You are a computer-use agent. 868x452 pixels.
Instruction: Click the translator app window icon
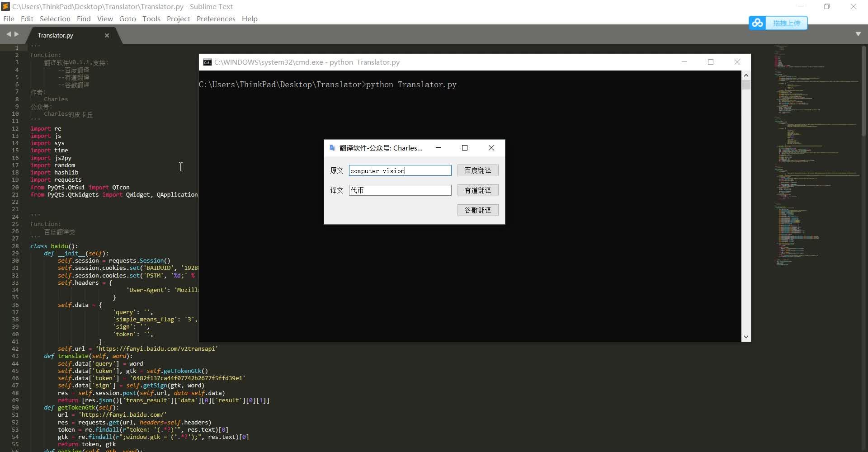point(332,148)
